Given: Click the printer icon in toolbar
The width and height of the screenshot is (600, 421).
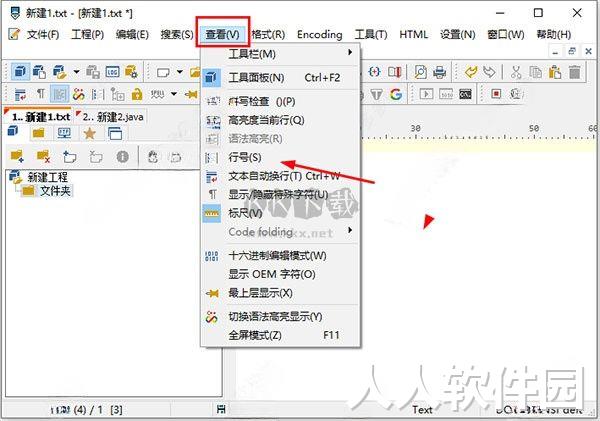Looking at the screenshot, I should [439, 72].
